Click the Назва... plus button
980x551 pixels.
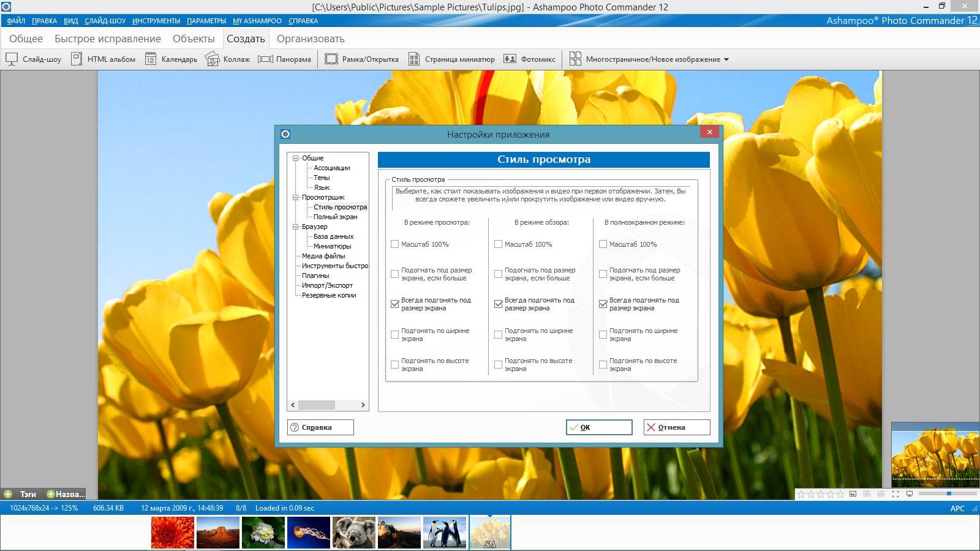tap(51, 494)
